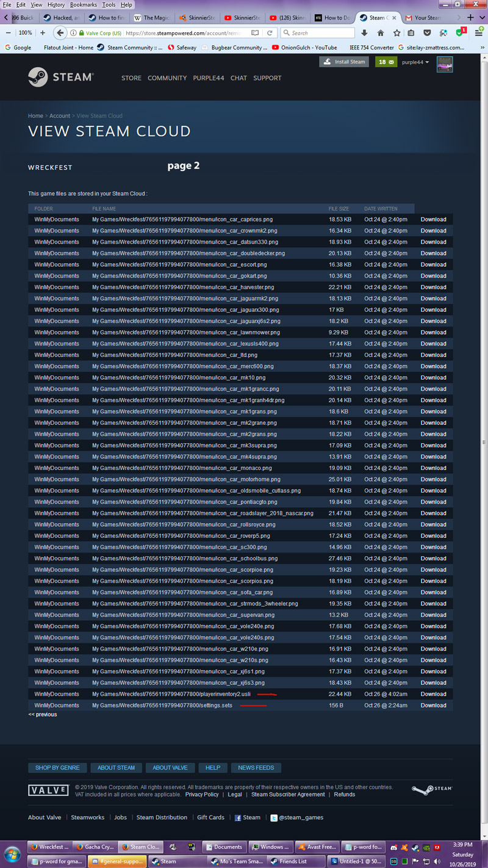This screenshot has height=868, width=488.
Task: Zoom in with the plus icon
Action: point(43,33)
